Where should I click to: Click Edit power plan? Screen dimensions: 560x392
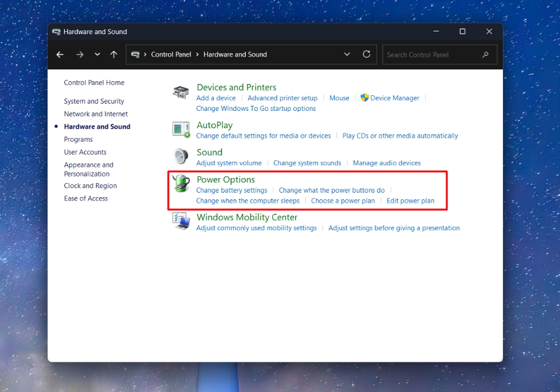pyautogui.click(x=410, y=201)
